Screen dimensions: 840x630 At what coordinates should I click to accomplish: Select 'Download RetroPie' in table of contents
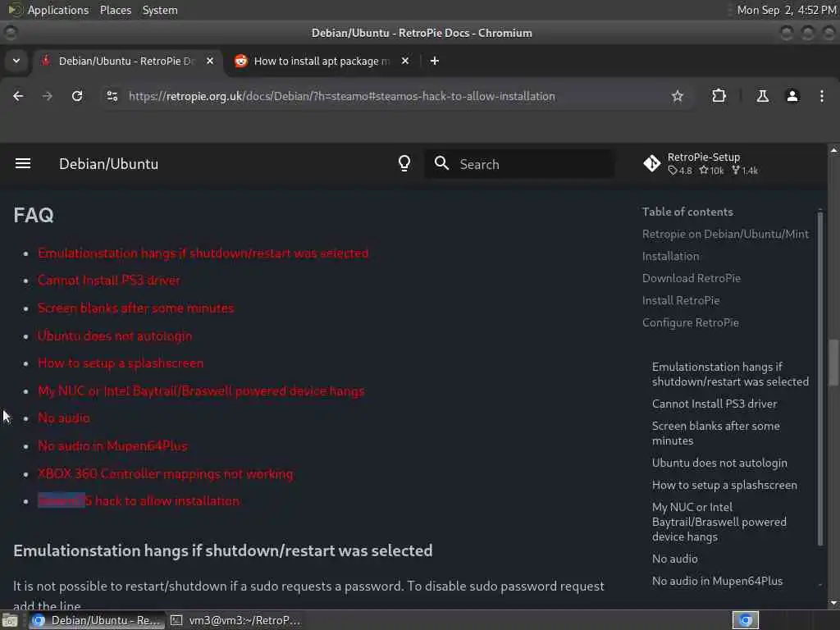(x=691, y=279)
